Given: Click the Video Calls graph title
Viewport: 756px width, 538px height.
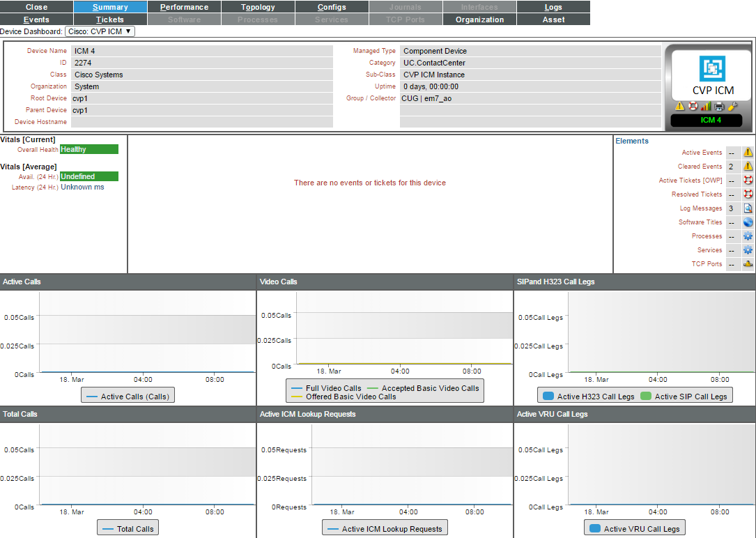Looking at the screenshot, I should point(278,282).
